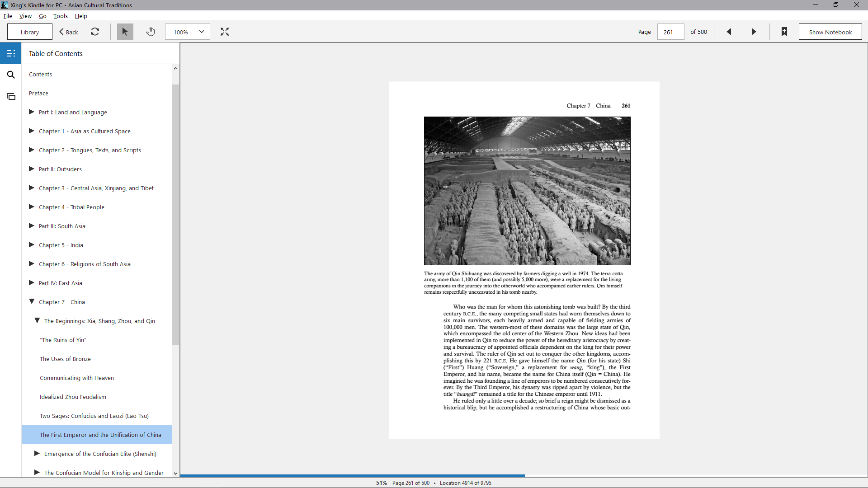
Task: Expand Chapter 4 - Tribal People
Action: point(32,207)
